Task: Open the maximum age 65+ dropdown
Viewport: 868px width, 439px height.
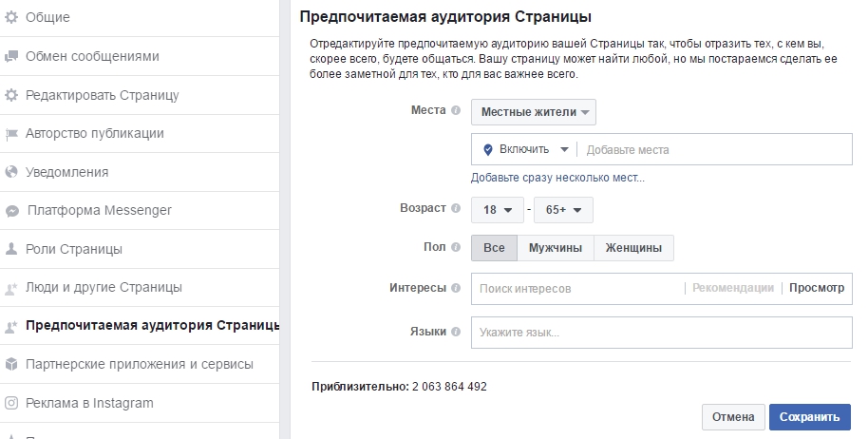Action: pyautogui.click(x=563, y=210)
